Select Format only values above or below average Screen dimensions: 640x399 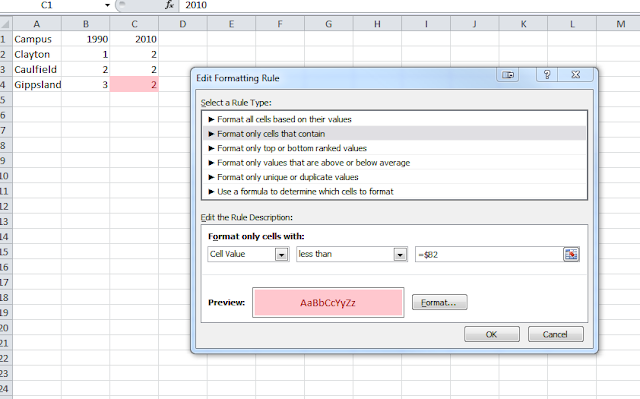tap(395, 163)
